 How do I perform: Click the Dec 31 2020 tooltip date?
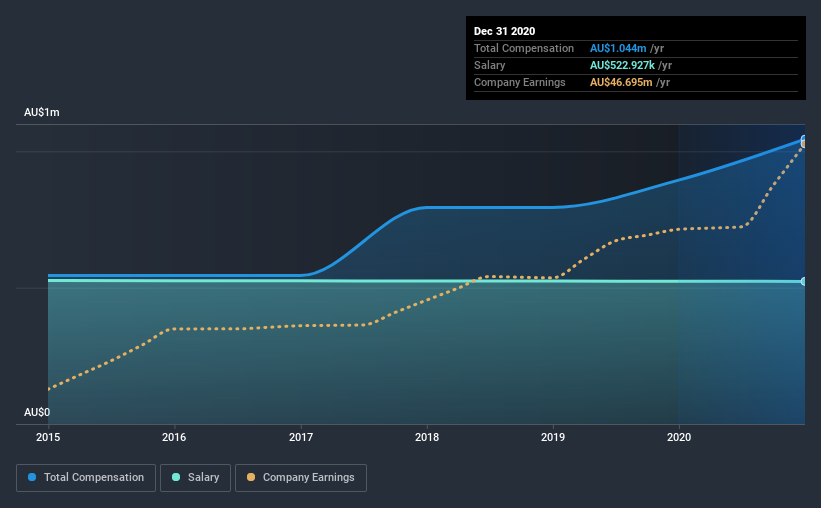pyautogui.click(x=504, y=31)
